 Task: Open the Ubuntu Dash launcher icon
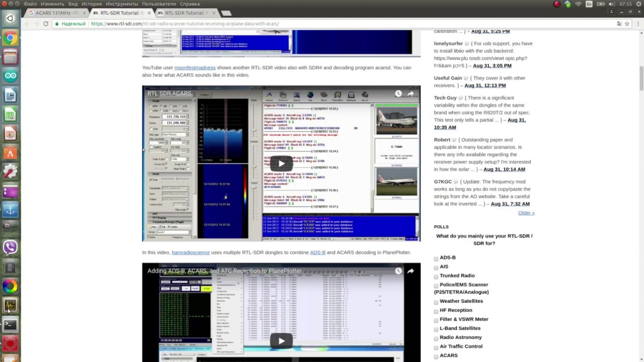pos(10,19)
